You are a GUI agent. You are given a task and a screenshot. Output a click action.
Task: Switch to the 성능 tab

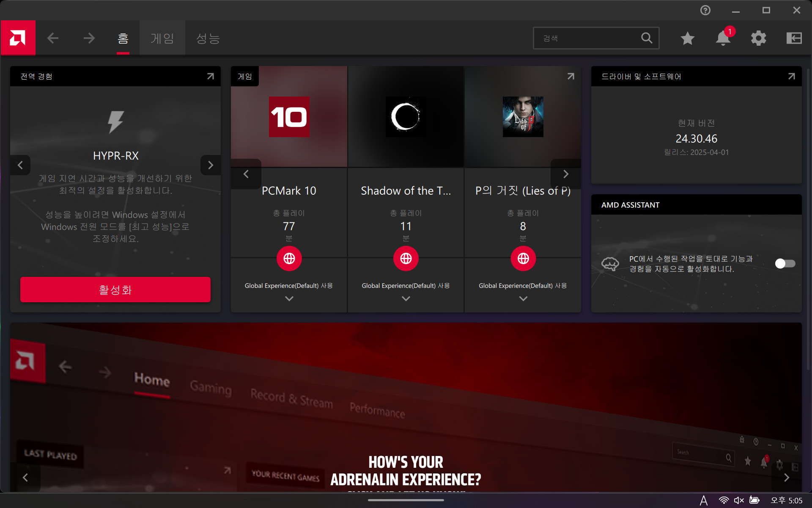pyautogui.click(x=208, y=38)
